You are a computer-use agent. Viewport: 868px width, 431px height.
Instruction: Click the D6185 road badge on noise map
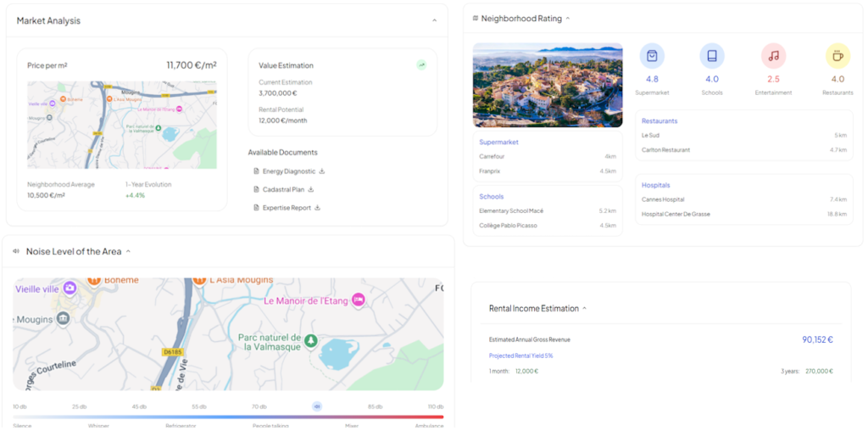coord(173,352)
